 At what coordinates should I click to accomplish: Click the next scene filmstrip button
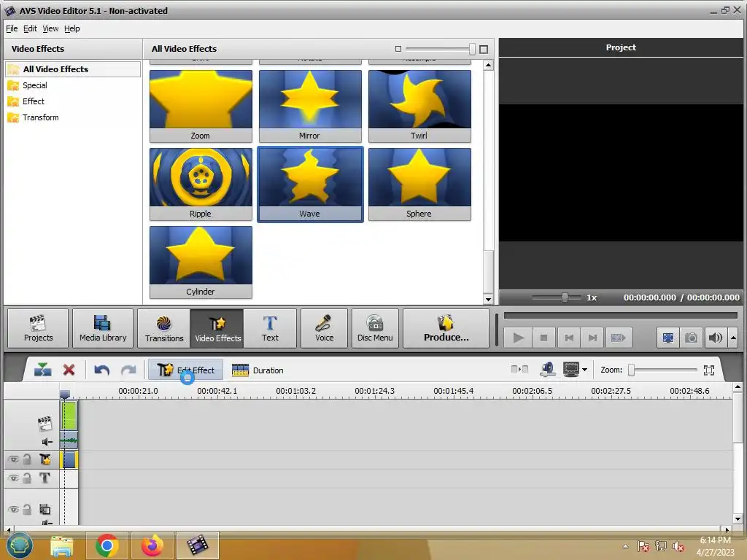[x=619, y=338]
